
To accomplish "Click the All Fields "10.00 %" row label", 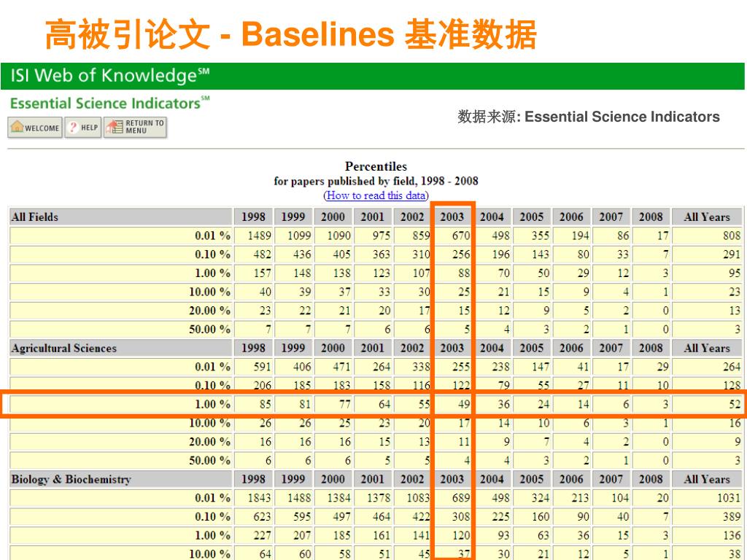I will pos(209,292).
